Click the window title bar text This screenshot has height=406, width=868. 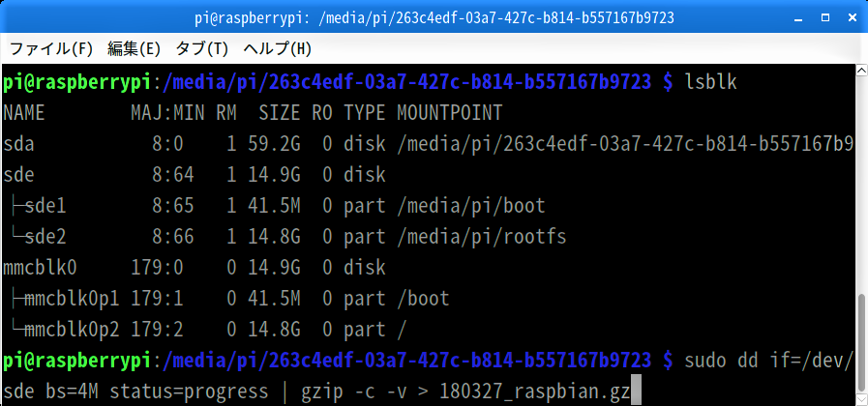(x=434, y=18)
